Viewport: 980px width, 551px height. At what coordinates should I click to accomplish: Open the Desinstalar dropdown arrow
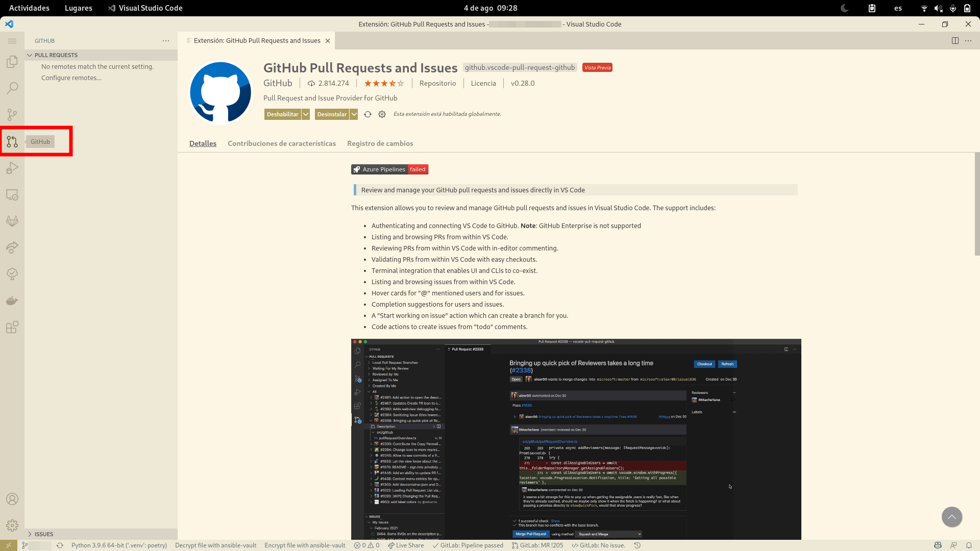point(354,114)
